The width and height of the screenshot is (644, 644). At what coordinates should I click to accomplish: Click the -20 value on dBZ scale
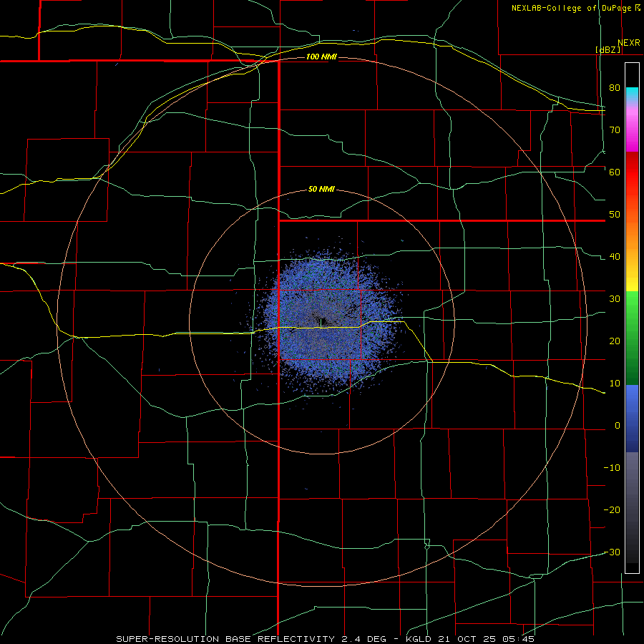pos(612,510)
